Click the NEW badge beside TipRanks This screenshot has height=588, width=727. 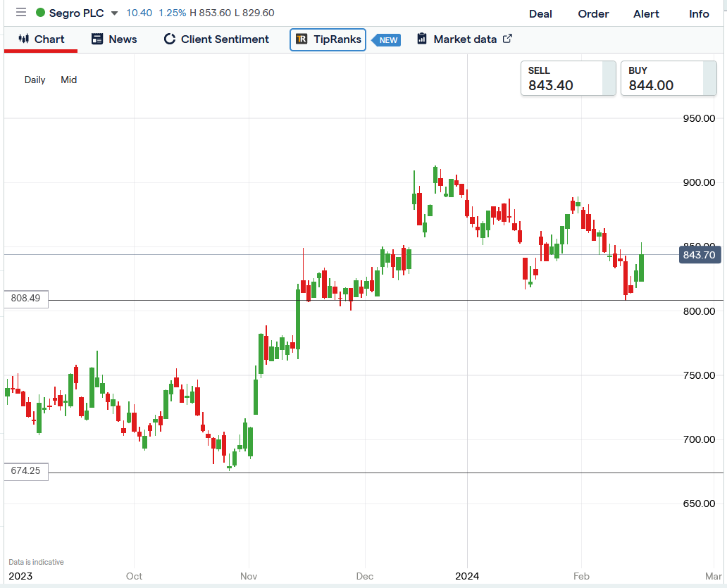387,40
